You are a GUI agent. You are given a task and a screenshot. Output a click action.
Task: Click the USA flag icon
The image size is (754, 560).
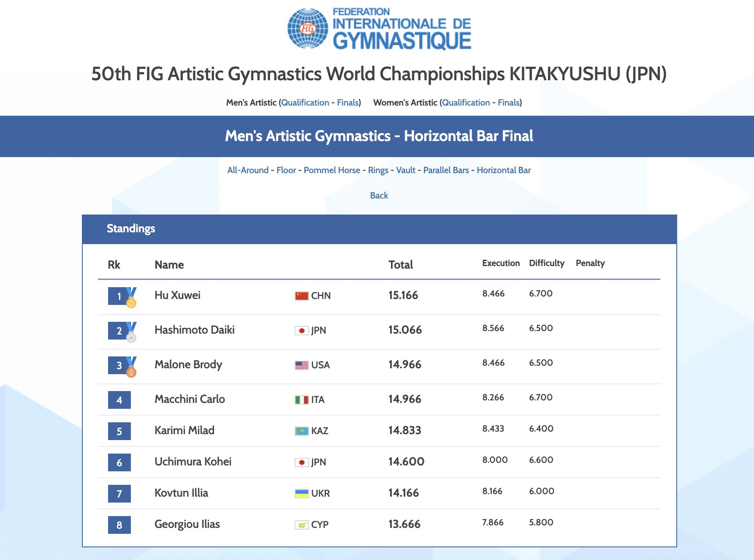(x=301, y=365)
